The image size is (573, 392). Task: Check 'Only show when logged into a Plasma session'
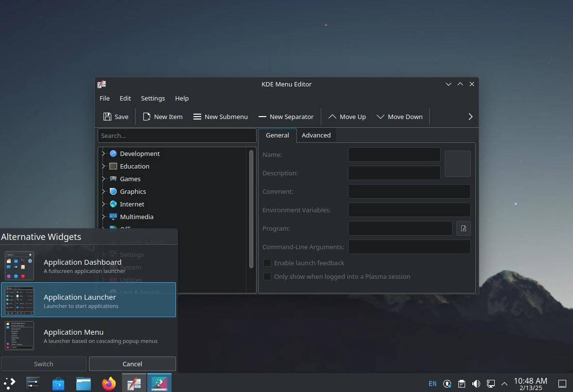(267, 276)
